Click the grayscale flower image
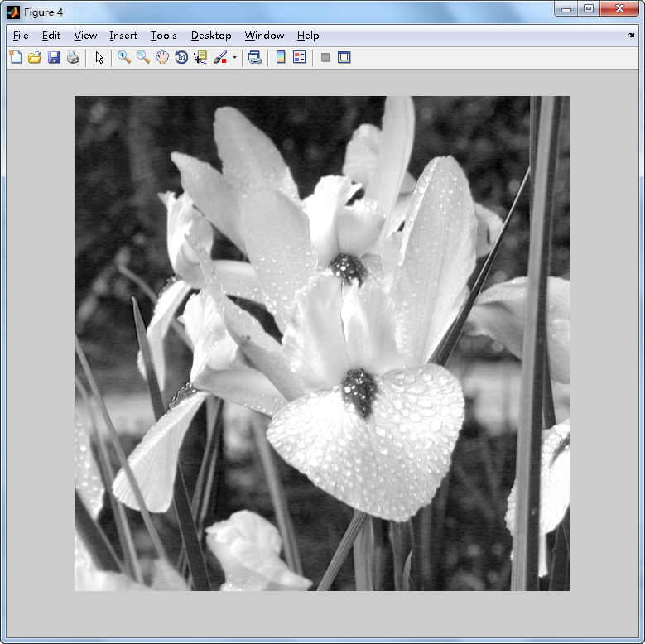The width and height of the screenshot is (645, 644). [322, 344]
